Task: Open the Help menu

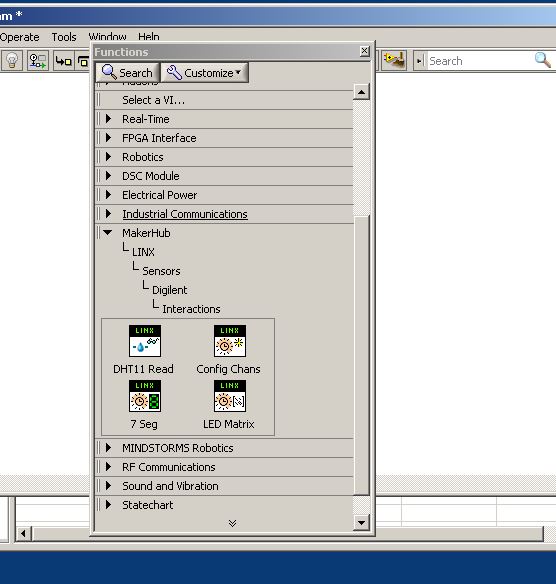Action: [x=149, y=36]
